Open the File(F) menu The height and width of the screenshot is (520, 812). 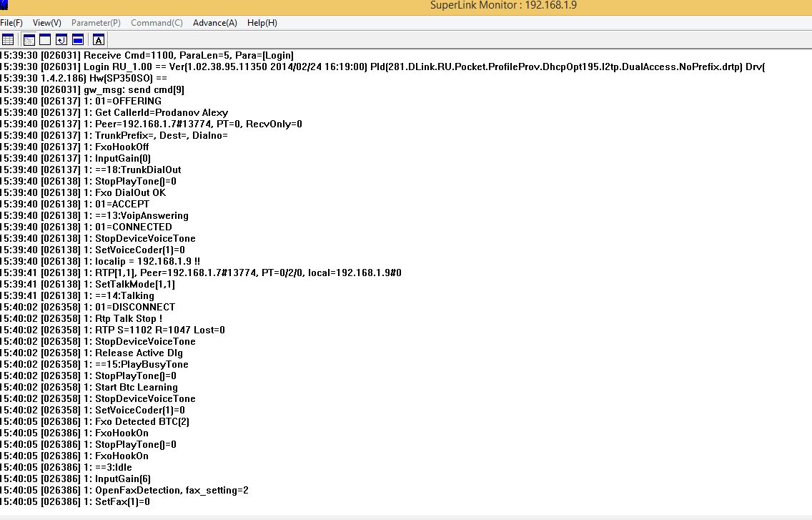(x=11, y=23)
